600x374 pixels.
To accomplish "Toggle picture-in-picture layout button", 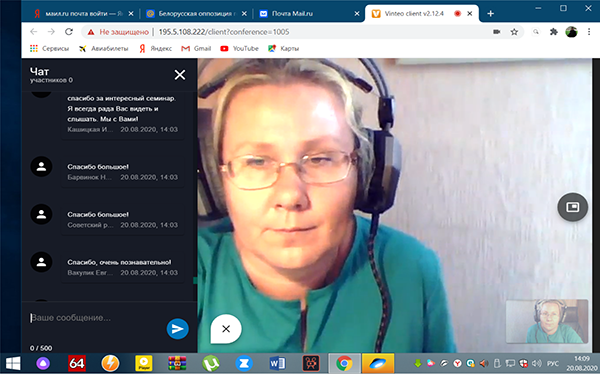I will (572, 207).
